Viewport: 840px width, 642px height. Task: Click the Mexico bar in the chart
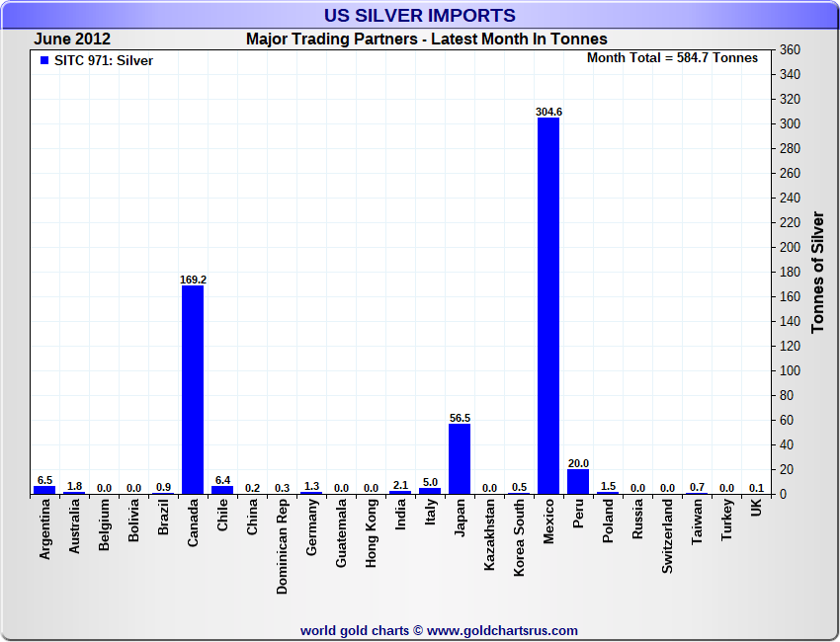pyautogui.click(x=548, y=306)
